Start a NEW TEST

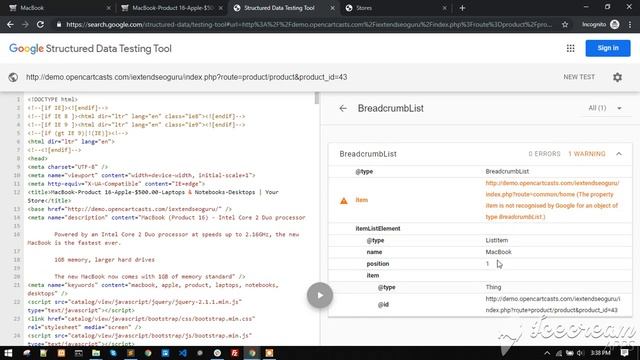pyautogui.click(x=579, y=77)
